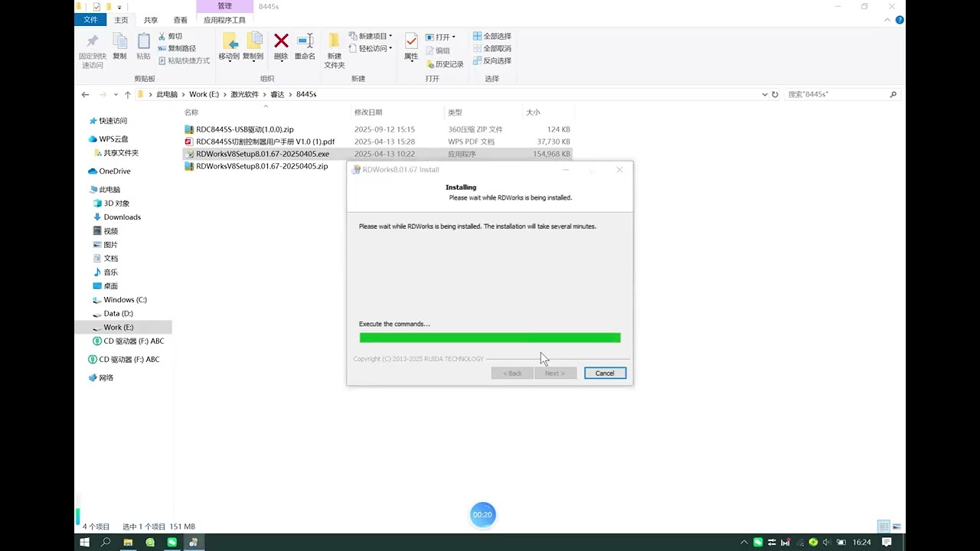Viewport: 980px width, 551px height.
Task: Open the volume control in system tray
Action: click(x=826, y=542)
